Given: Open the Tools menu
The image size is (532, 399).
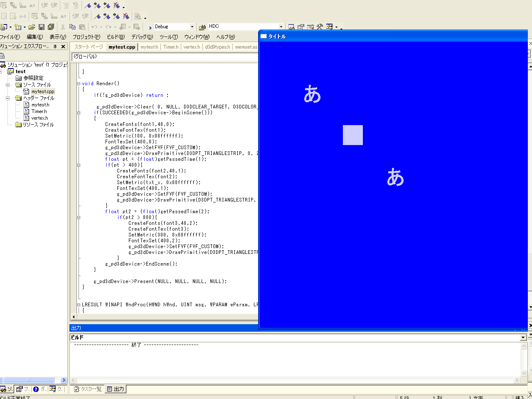Looking at the screenshot, I should [169, 37].
